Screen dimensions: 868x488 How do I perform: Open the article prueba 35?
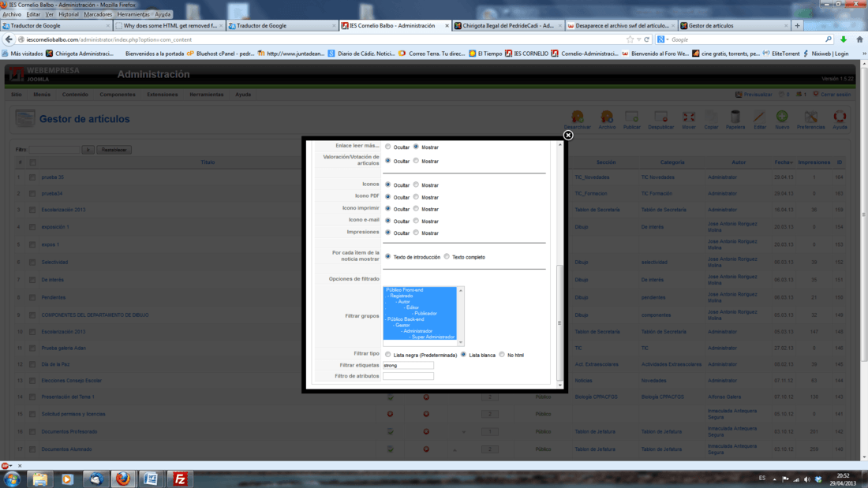click(53, 177)
